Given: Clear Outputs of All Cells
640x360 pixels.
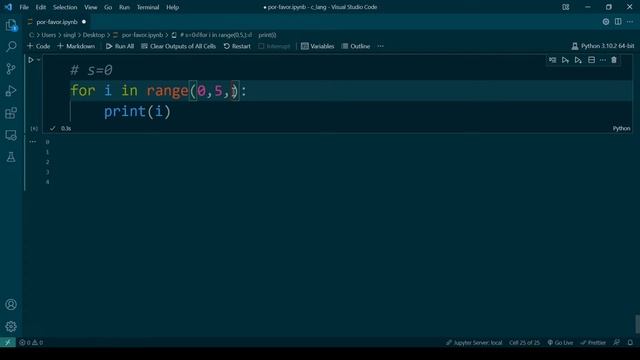Looking at the screenshot, I should click(178, 46).
